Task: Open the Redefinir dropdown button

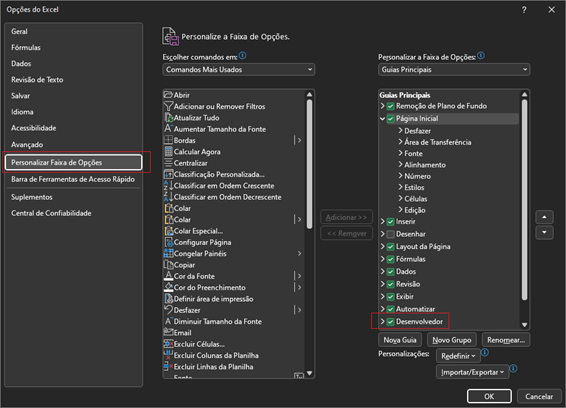Action: point(458,356)
